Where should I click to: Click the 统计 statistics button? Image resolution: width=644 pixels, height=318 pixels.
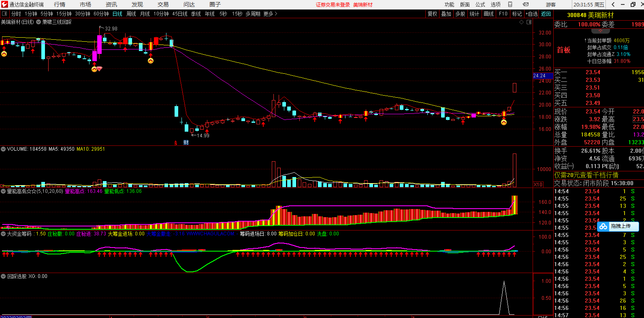pyautogui.click(x=475, y=14)
